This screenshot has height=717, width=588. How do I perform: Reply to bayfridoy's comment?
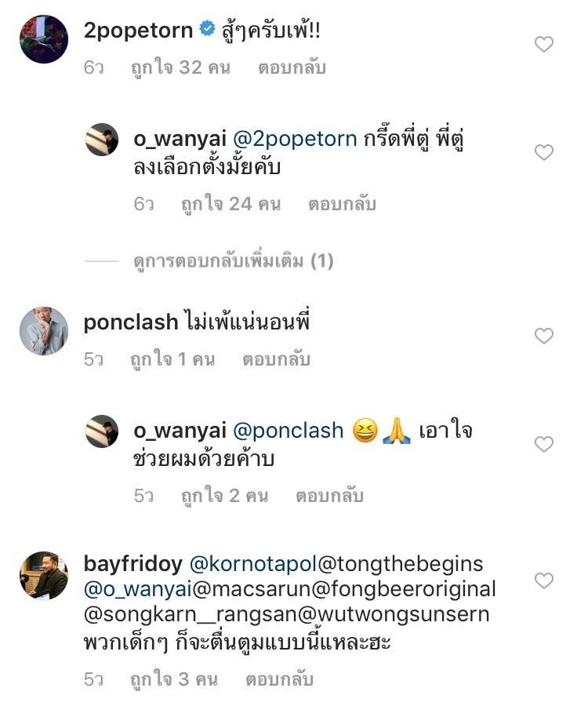point(281,679)
